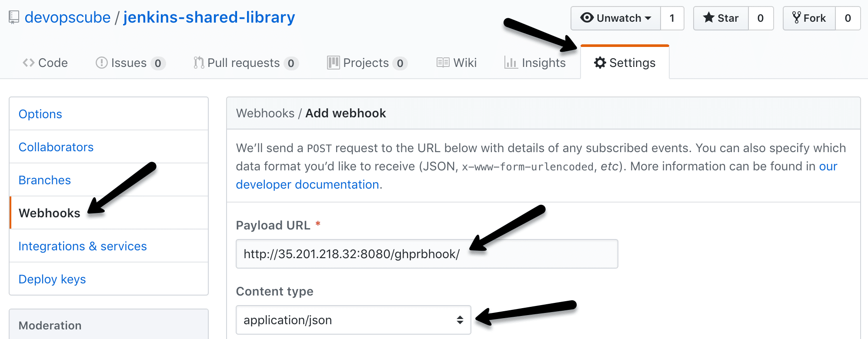Click the fork icon on Fork button

click(797, 18)
